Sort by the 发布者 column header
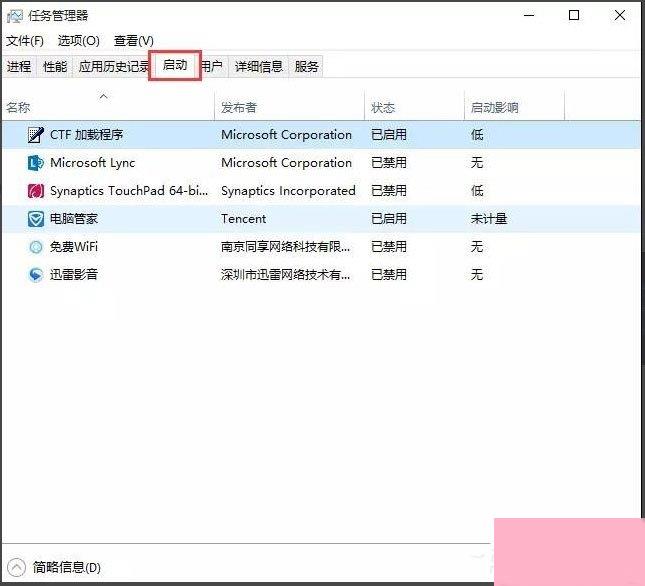Image resolution: width=645 pixels, height=586 pixels. coord(290,107)
